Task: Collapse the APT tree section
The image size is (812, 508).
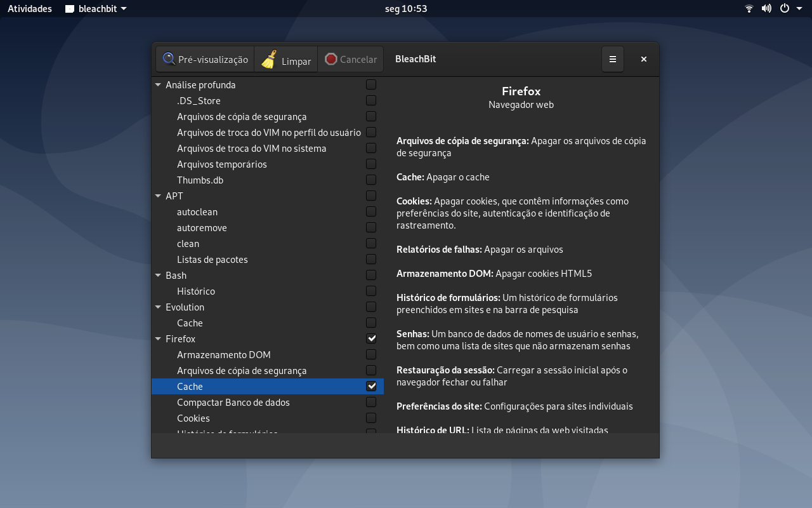Action: [x=158, y=196]
